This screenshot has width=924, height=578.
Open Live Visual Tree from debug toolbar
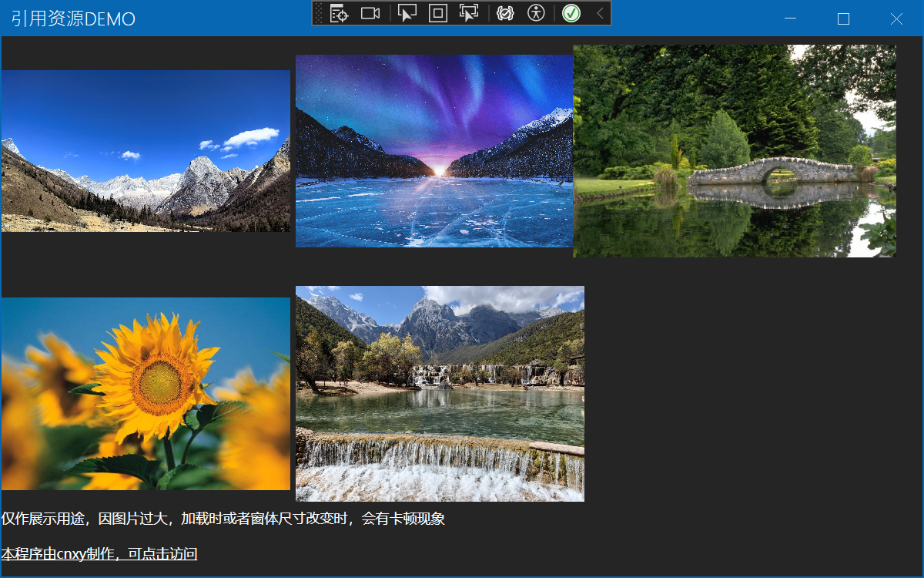tap(339, 13)
